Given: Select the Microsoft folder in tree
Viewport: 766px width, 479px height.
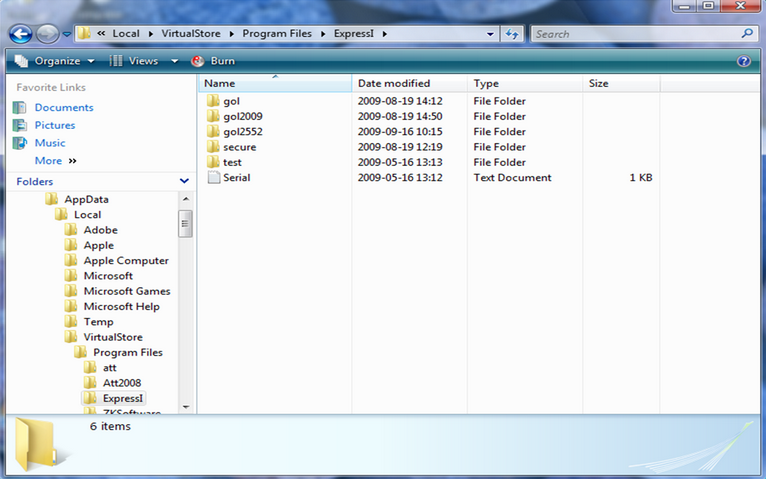Looking at the screenshot, I should 108,276.
